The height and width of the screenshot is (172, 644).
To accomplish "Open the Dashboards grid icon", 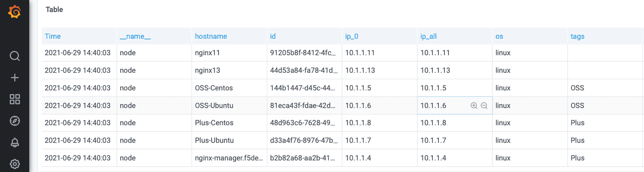I will 14,99.
